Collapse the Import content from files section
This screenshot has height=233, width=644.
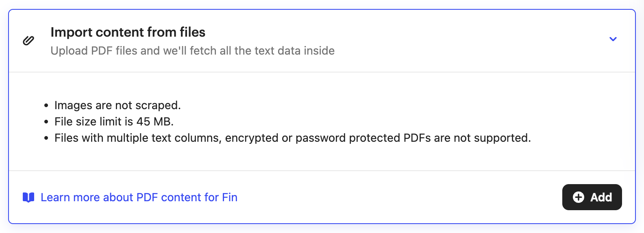pos(613,39)
